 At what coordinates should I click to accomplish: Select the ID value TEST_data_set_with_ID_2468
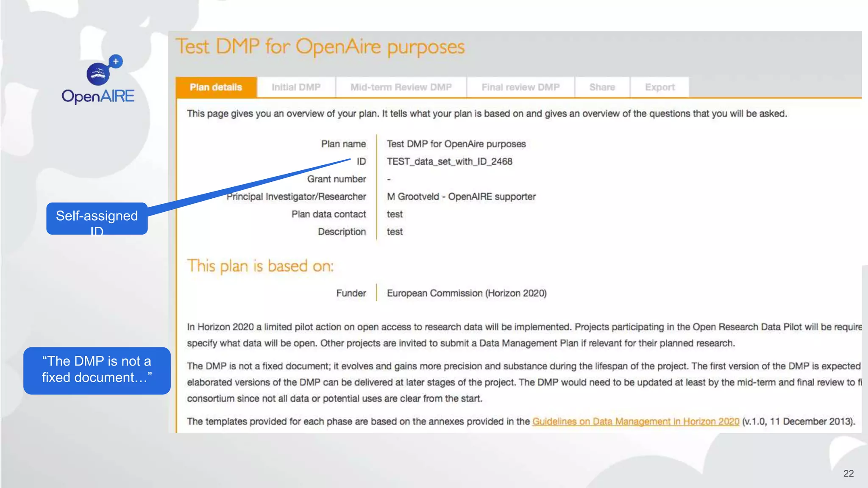449,161
